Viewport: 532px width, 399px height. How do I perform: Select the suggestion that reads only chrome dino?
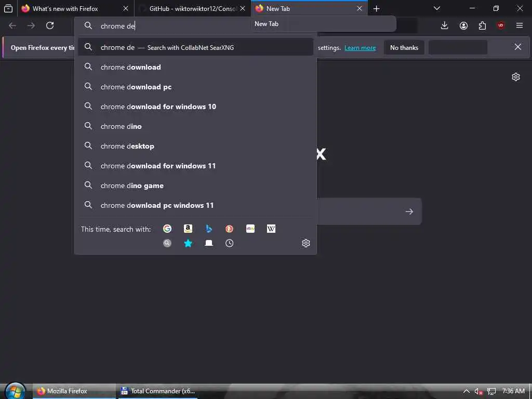195,126
